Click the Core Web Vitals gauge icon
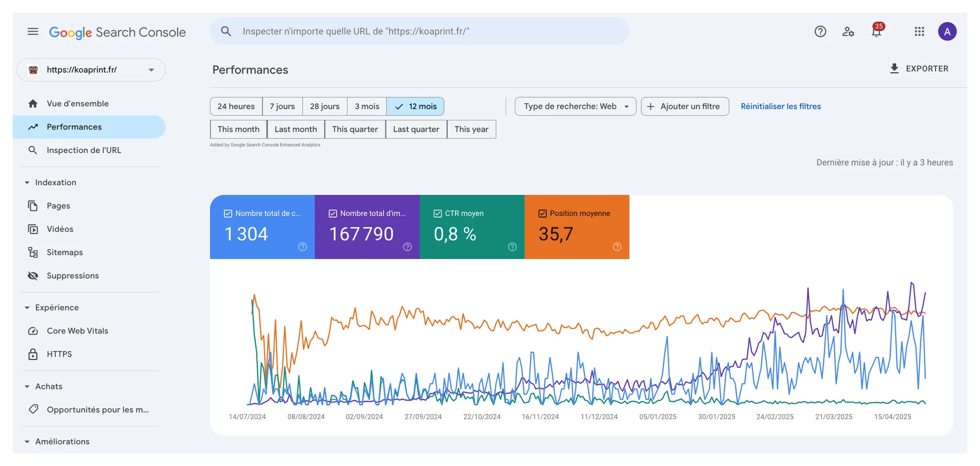The width and height of the screenshot is (980, 466). point(33,331)
